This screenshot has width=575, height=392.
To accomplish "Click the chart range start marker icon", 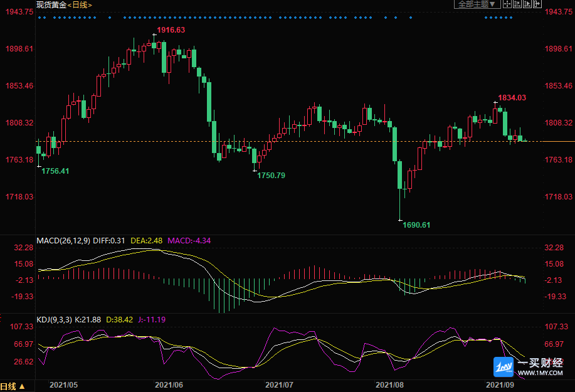I will (x=517, y=4).
